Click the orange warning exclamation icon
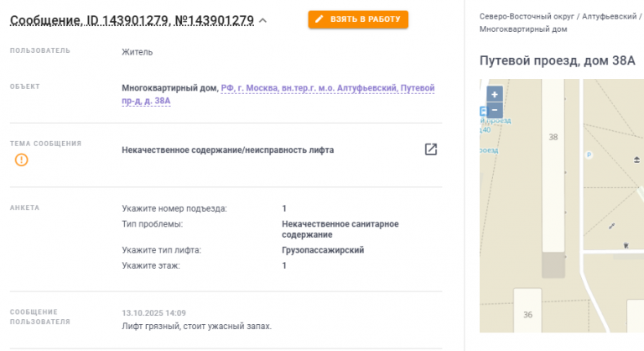Image resolution: width=644 pixels, height=351 pixels. click(x=22, y=160)
